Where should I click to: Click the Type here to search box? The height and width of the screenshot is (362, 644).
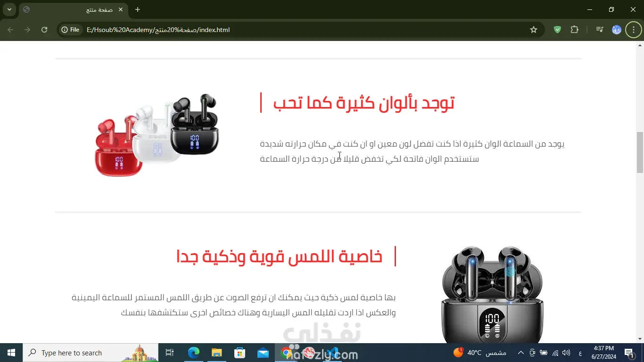pyautogui.click(x=91, y=353)
